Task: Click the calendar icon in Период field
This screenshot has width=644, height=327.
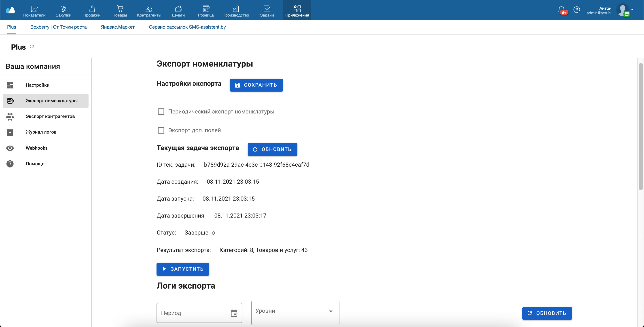Action: tap(234, 313)
